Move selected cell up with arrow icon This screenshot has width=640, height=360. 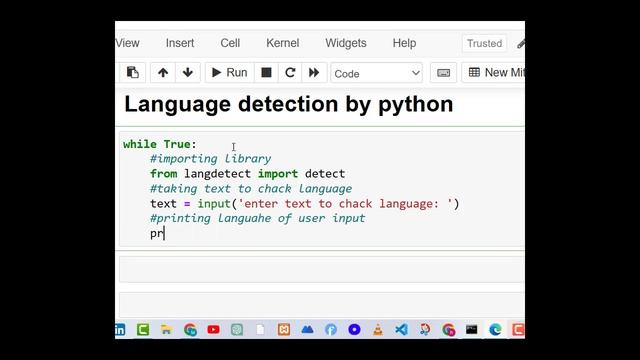pyautogui.click(x=163, y=73)
